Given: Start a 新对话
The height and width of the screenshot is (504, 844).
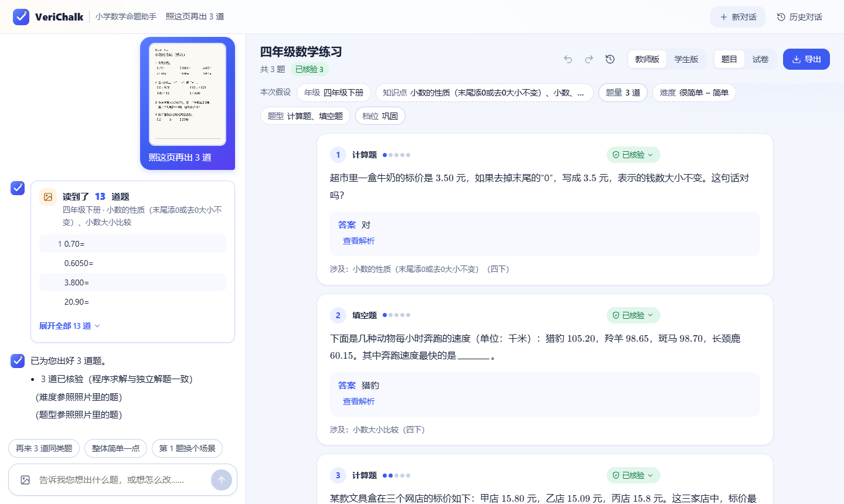Looking at the screenshot, I should [738, 17].
